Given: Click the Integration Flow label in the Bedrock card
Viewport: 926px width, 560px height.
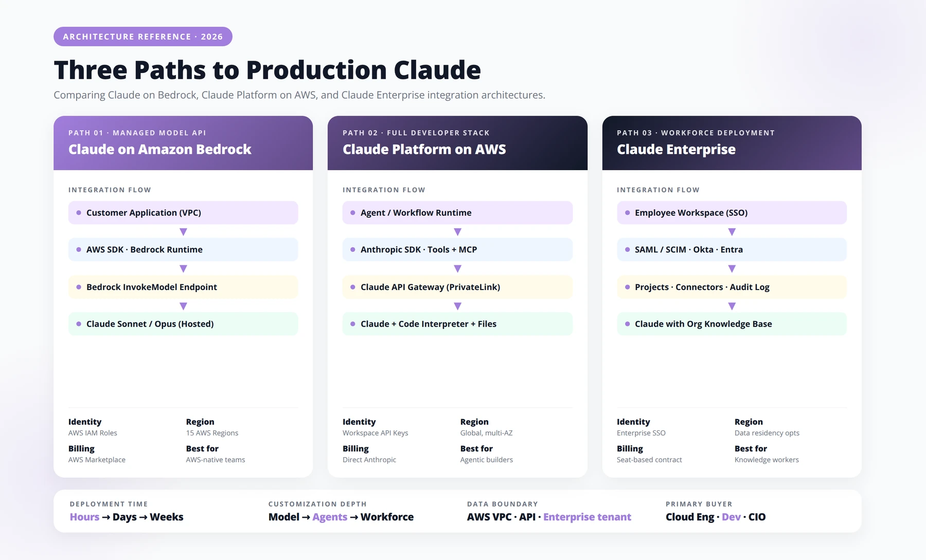Looking at the screenshot, I should point(110,190).
